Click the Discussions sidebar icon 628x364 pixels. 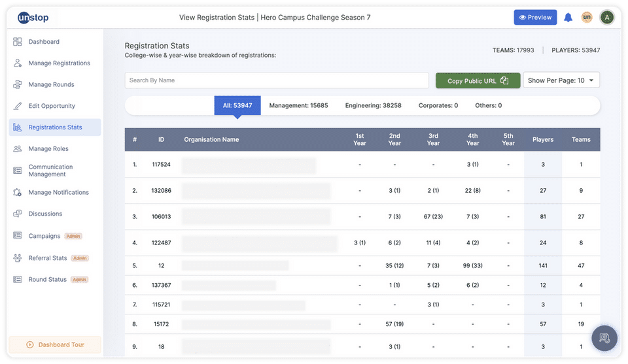18,214
